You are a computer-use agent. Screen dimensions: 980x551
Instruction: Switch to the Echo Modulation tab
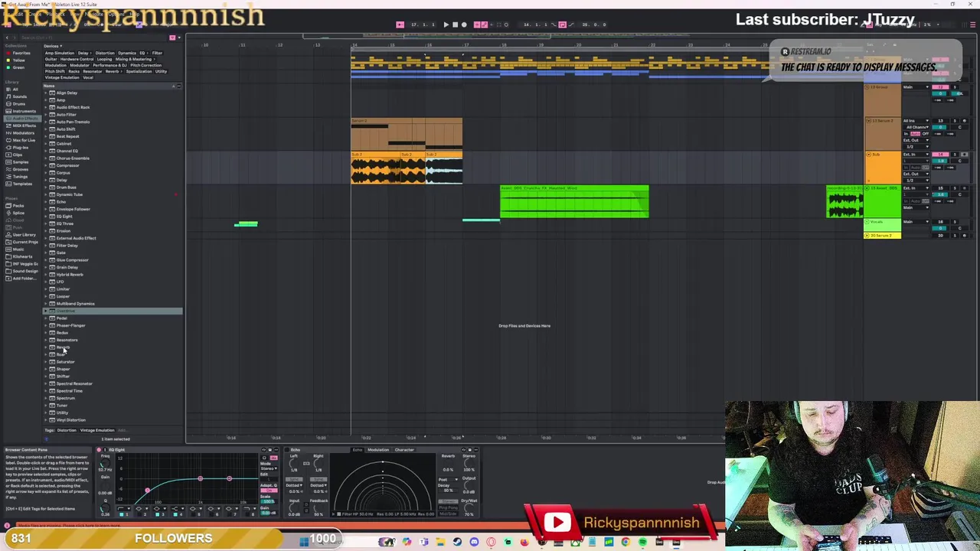pos(378,450)
